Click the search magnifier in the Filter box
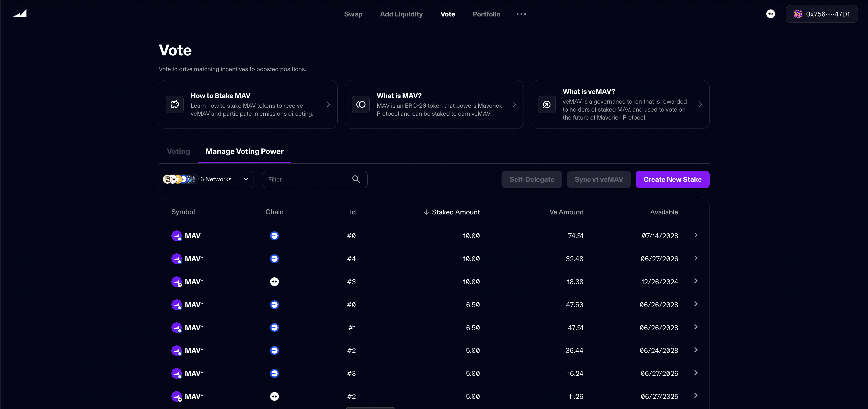This screenshot has height=409, width=868. click(356, 179)
